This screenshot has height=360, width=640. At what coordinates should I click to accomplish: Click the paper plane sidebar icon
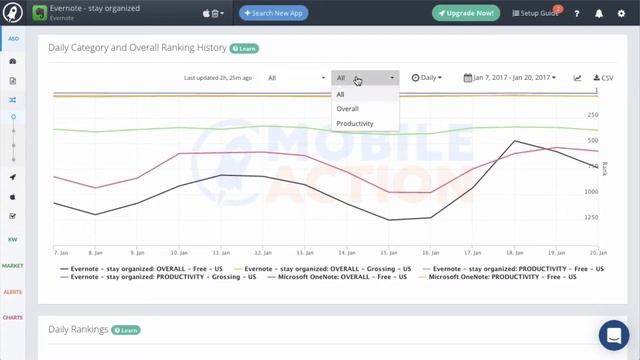13,177
